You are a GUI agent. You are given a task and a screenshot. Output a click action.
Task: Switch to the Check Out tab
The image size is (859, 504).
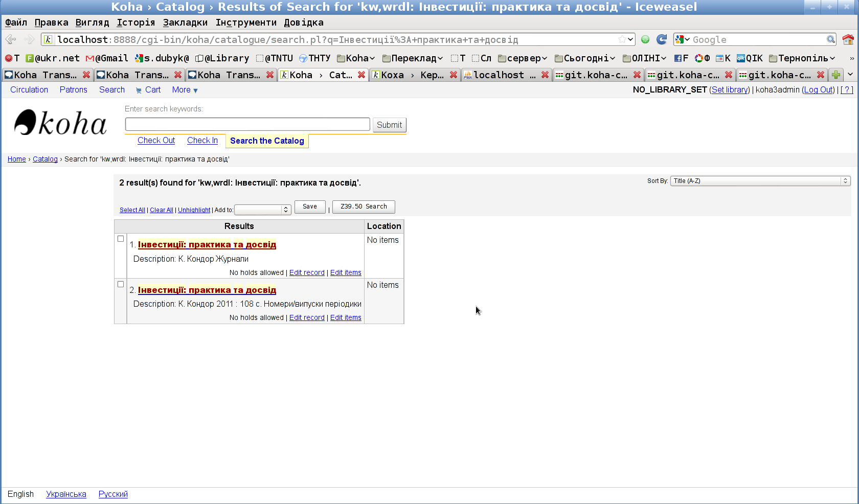tap(156, 141)
